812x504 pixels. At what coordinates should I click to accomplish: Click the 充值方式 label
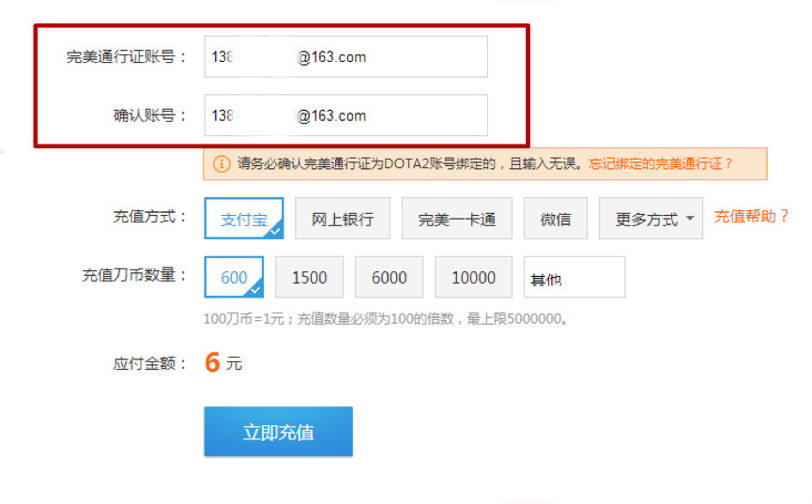pos(149,217)
